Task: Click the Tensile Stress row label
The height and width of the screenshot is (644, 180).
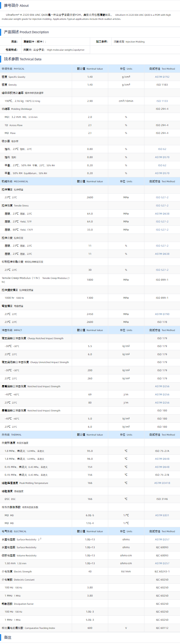Action: click(15, 206)
